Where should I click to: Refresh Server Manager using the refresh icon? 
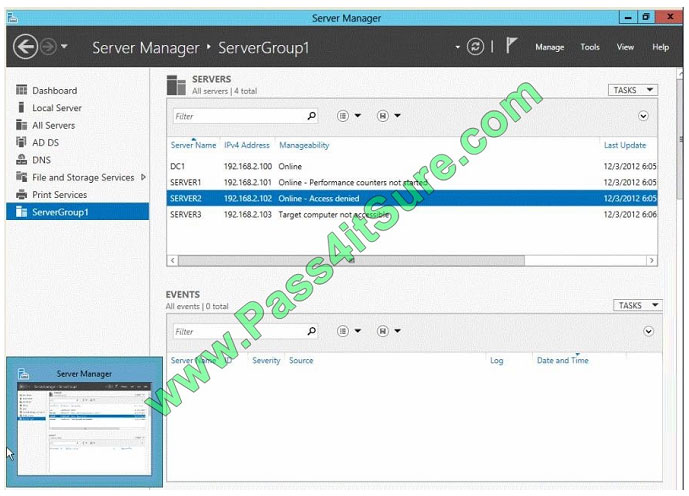(x=475, y=47)
